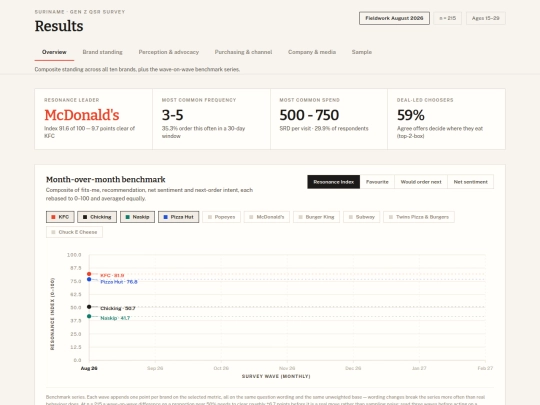
Task: Click the Results page title
Action: click(59, 26)
